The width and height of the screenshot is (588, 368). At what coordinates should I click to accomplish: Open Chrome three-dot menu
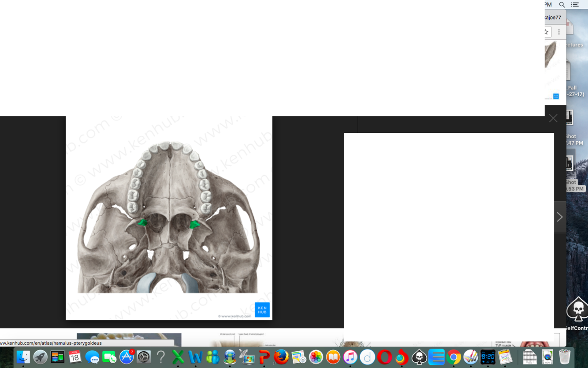click(x=559, y=32)
